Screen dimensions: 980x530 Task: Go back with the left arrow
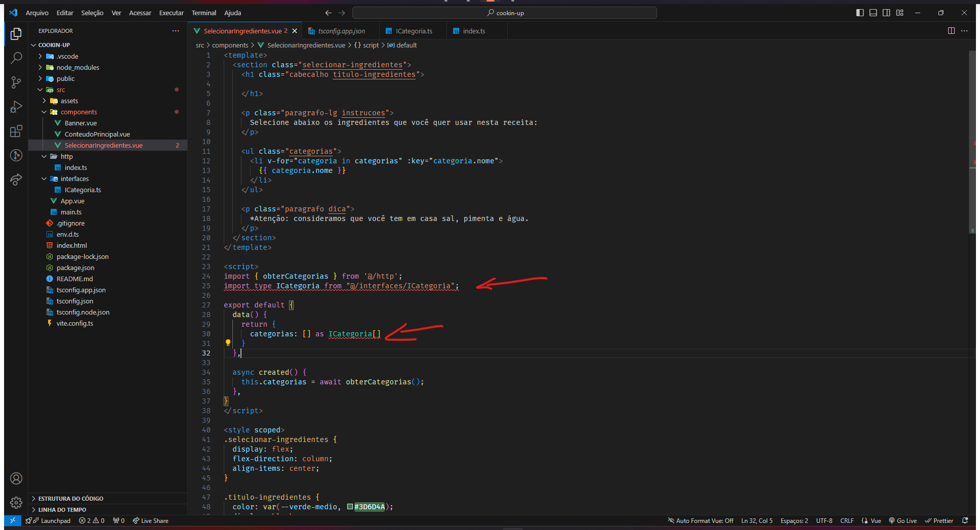pyautogui.click(x=329, y=13)
